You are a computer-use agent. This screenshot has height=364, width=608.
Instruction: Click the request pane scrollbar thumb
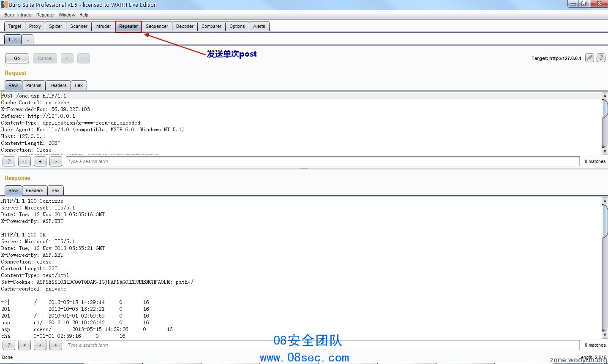(x=605, y=109)
